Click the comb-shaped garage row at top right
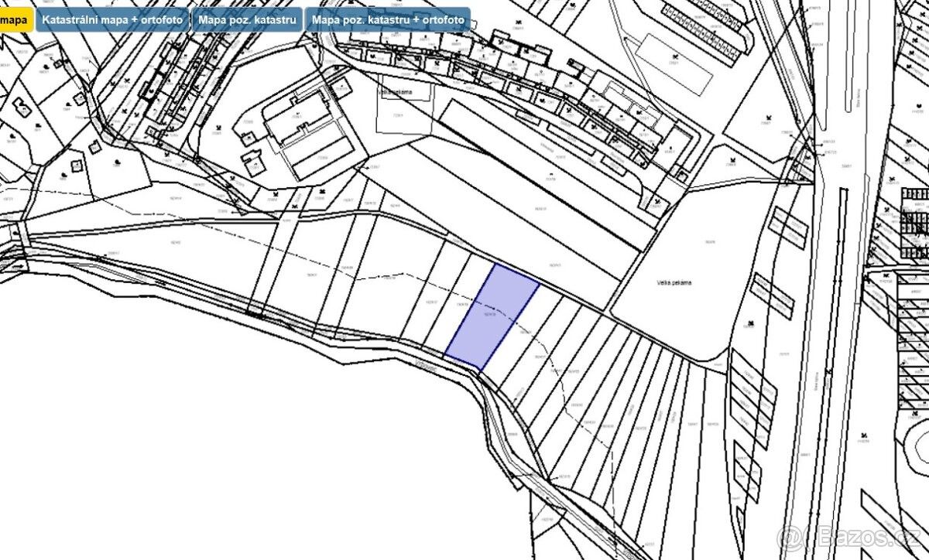 pyautogui.click(x=704, y=27)
